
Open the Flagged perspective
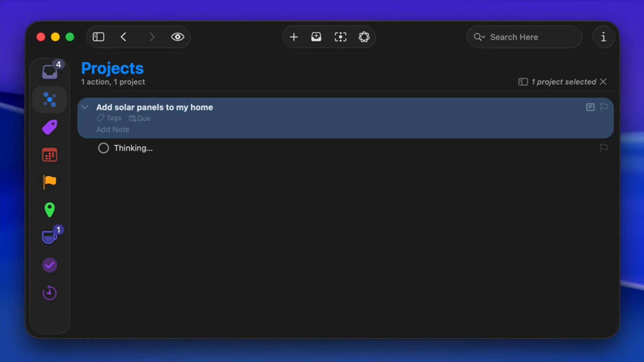(x=49, y=182)
